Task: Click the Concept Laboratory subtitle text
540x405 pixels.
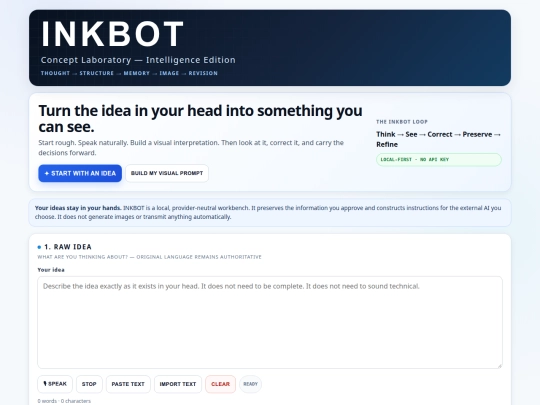Action: 138,60
